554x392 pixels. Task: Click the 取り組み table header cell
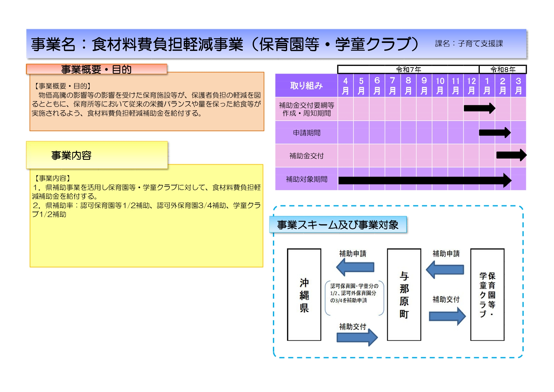(x=306, y=86)
